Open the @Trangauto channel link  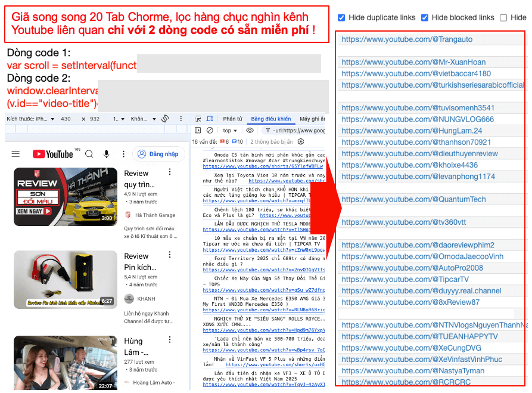407,39
